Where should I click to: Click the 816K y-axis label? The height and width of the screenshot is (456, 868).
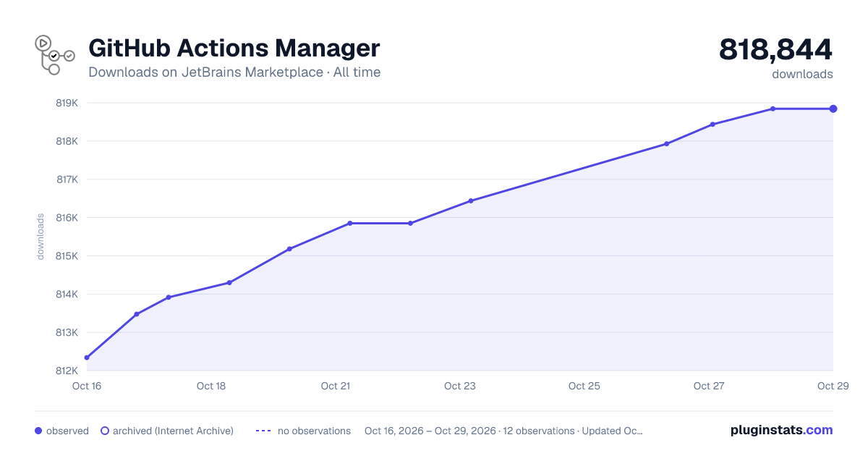(x=67, y=218)
